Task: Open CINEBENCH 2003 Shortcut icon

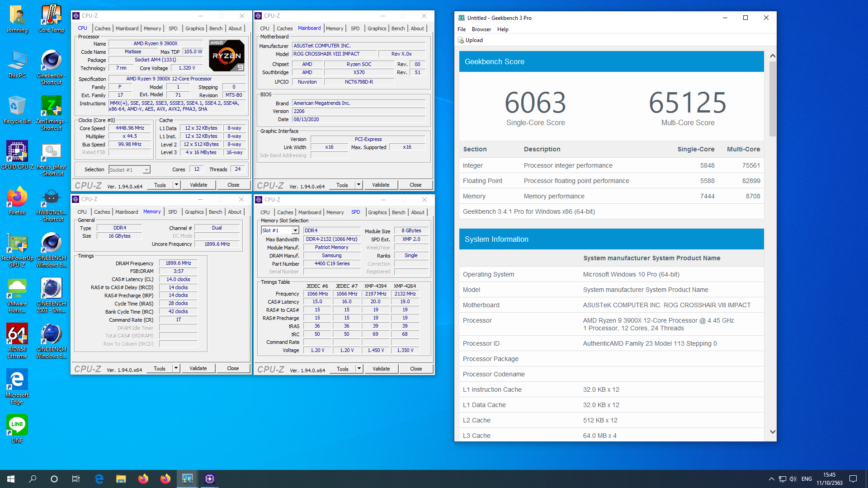Action: pos(51,296)
